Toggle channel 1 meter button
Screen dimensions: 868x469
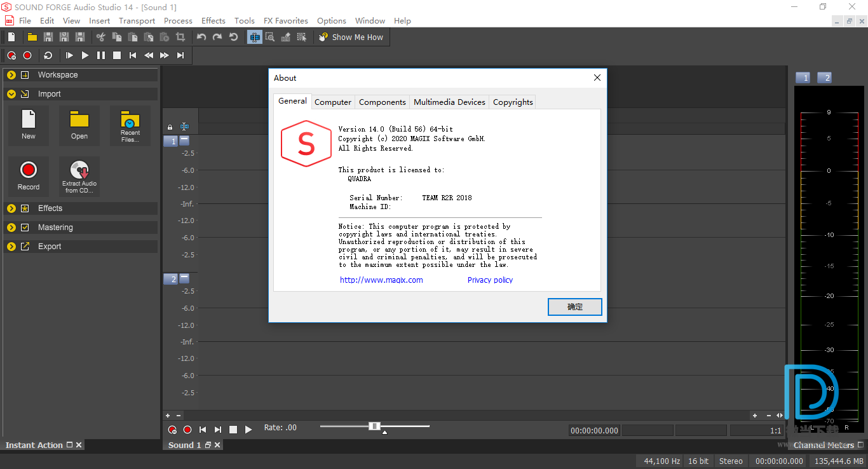(x=803, y=78)
